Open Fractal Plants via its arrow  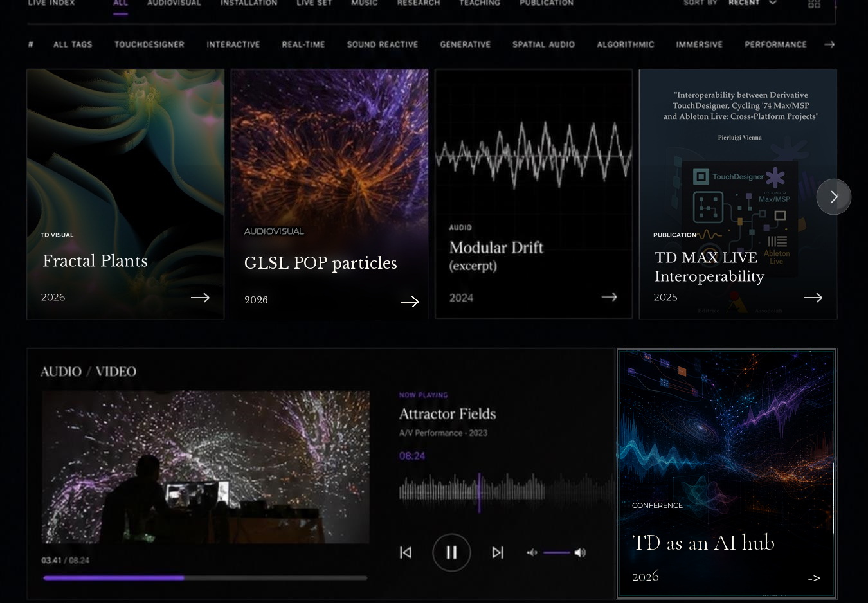click(x=200, y=297)
